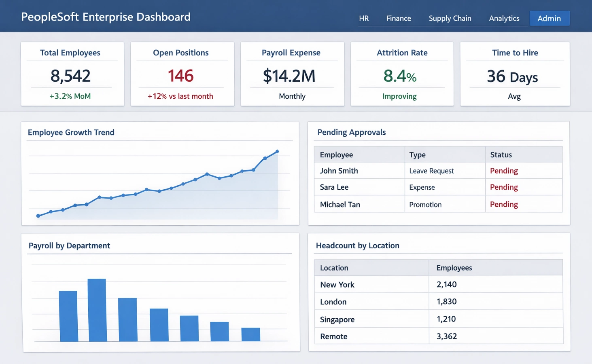
Task: Sort the Employees column in Headcount table
Action: click(454, 267)
